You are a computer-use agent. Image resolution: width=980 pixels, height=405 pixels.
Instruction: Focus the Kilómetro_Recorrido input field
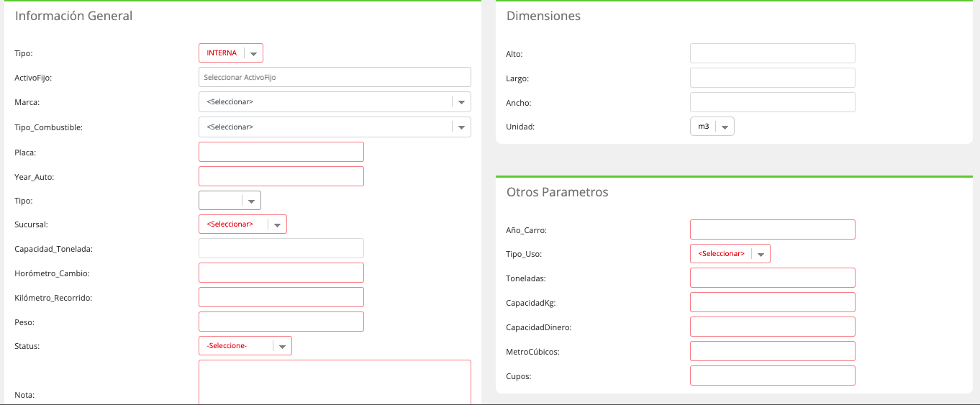coord(281,297)
